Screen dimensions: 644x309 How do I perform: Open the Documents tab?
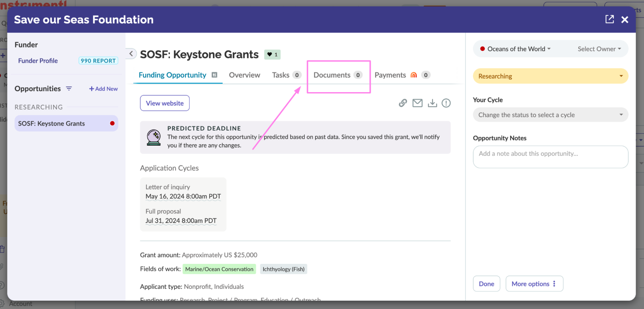[x=338, y=75]
